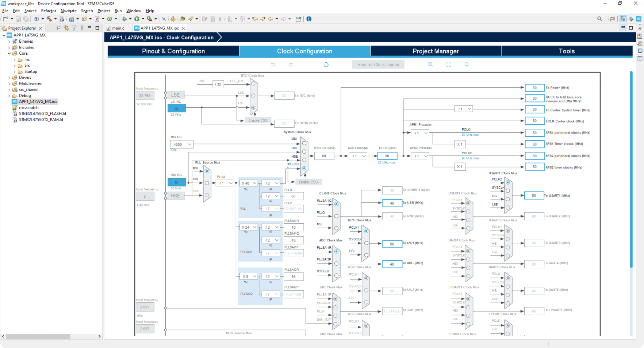Click the HCLK (MHz) value input field
644x348 pixels.
[387, 156]
